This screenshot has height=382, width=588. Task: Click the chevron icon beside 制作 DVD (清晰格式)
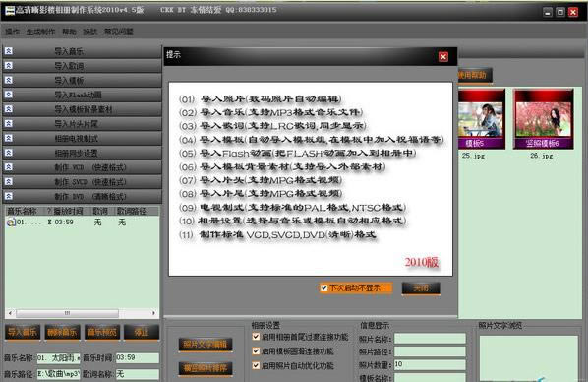click(9, 196)
